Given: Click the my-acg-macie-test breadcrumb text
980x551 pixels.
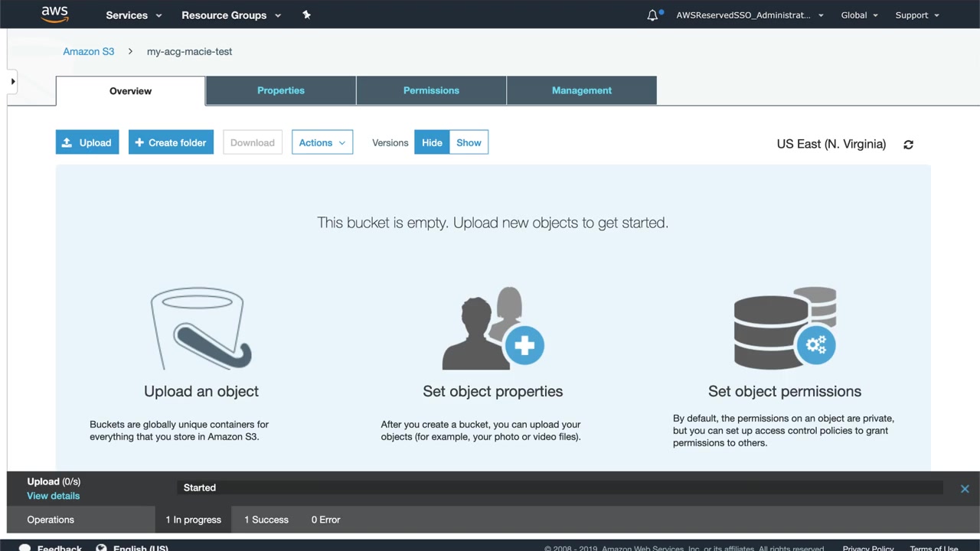Looking at the screenshot, I should (x=189, y=51).
